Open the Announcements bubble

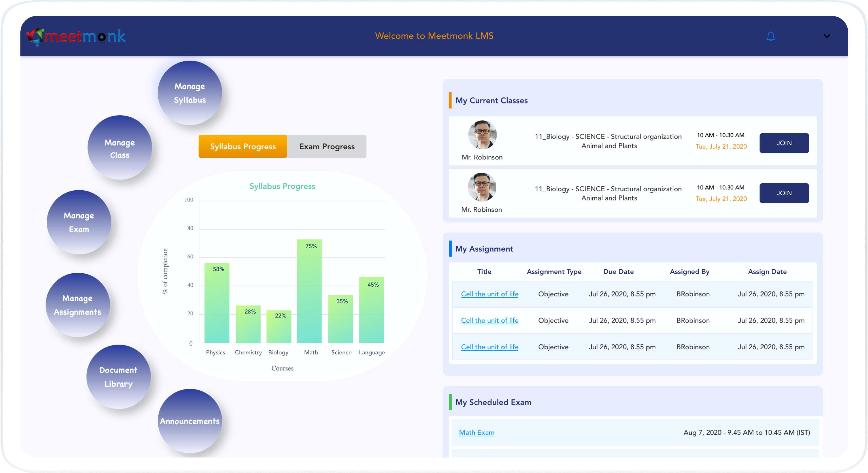(x=190, y=421)
